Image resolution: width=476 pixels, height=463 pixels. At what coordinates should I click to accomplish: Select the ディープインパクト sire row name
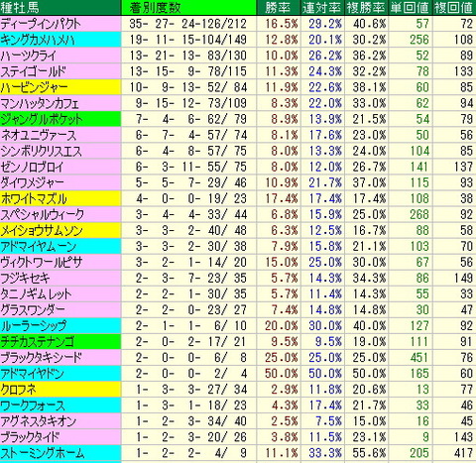60,24
